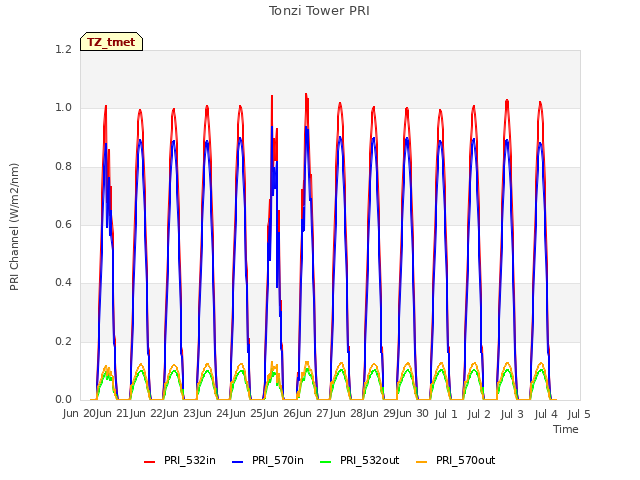Click the 0.8 y-axis tick label
Viewport: 640px width, 480px height.
tap(63, 166)
